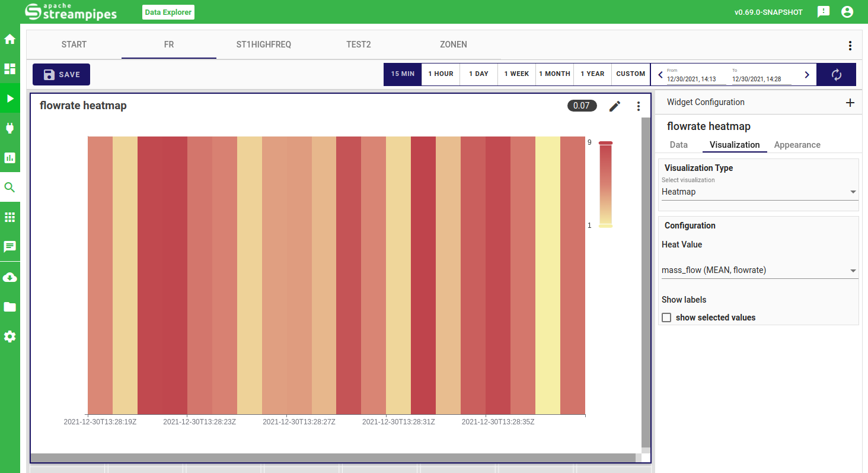Image resolution: width=868 pixels, height=473 pixels.
Task: Open the Appearance configuration tab
Action: coord(797,145)
